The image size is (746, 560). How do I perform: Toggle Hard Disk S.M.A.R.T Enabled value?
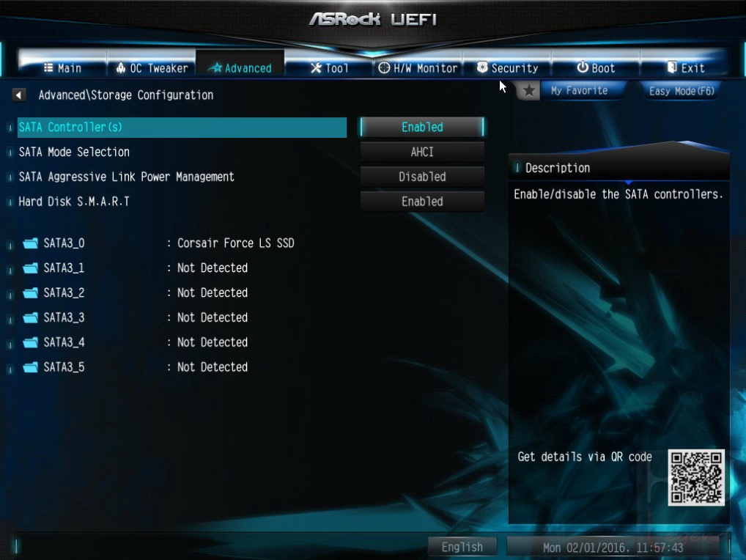tap(422, 202)
